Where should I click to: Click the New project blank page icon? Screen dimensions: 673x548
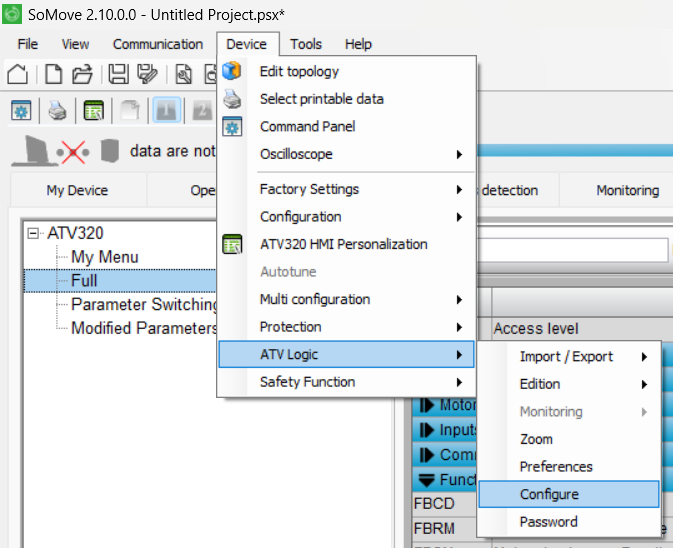(x=54, y=74)
